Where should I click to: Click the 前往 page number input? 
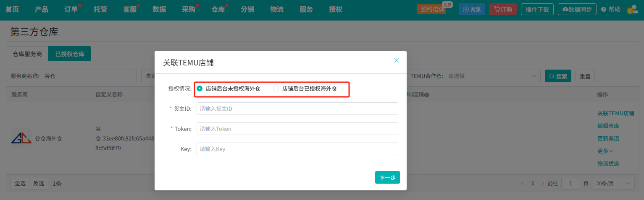coord(570,183)
